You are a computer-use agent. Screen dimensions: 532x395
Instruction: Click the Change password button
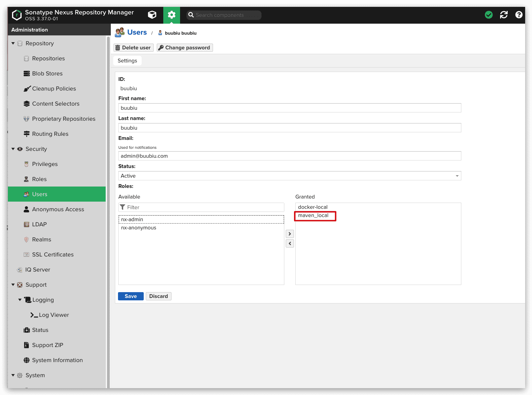coord(185,48)
